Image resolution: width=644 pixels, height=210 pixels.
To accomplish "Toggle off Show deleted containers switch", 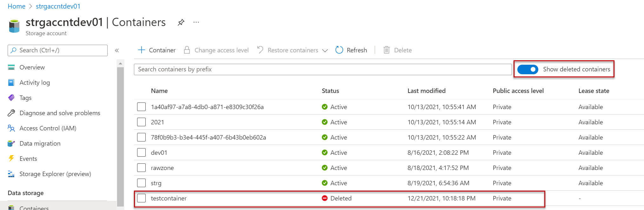I will click(x=528, y=69).
